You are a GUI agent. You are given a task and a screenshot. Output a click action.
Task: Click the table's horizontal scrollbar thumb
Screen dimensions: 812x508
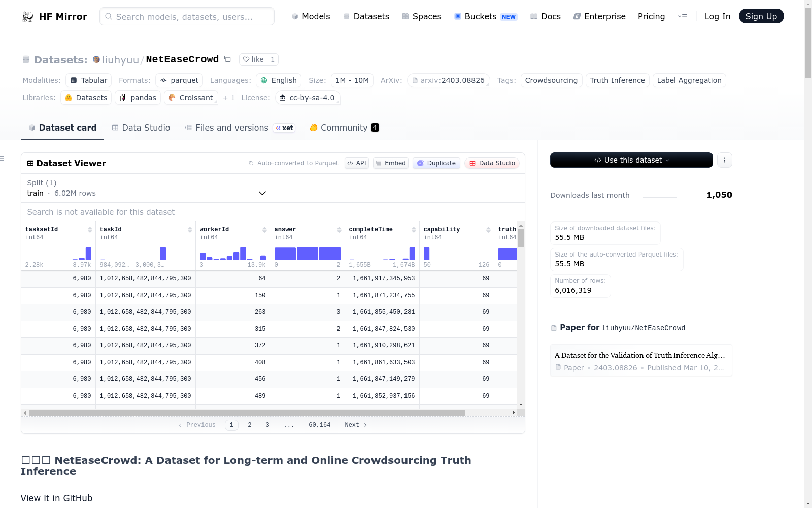247,412
